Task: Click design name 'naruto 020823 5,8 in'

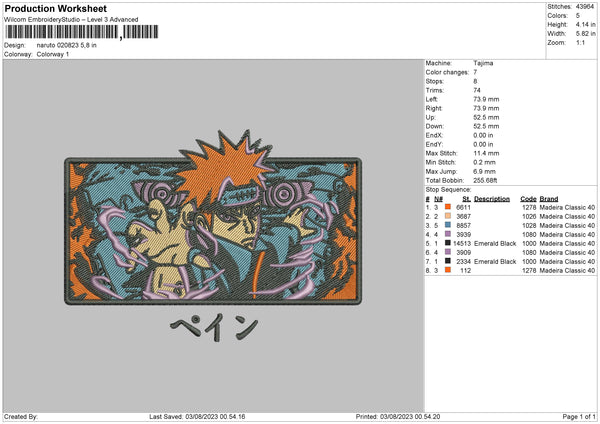Action: (x=67, y=45)
